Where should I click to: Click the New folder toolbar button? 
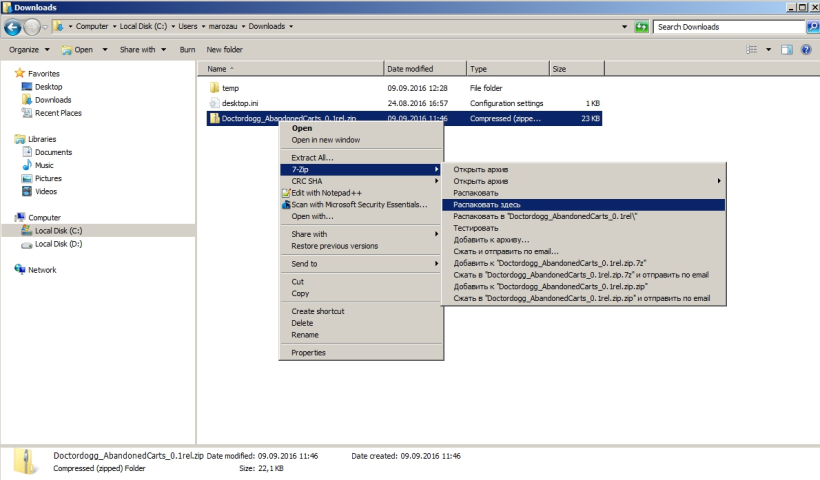click(x=225, y=49)
